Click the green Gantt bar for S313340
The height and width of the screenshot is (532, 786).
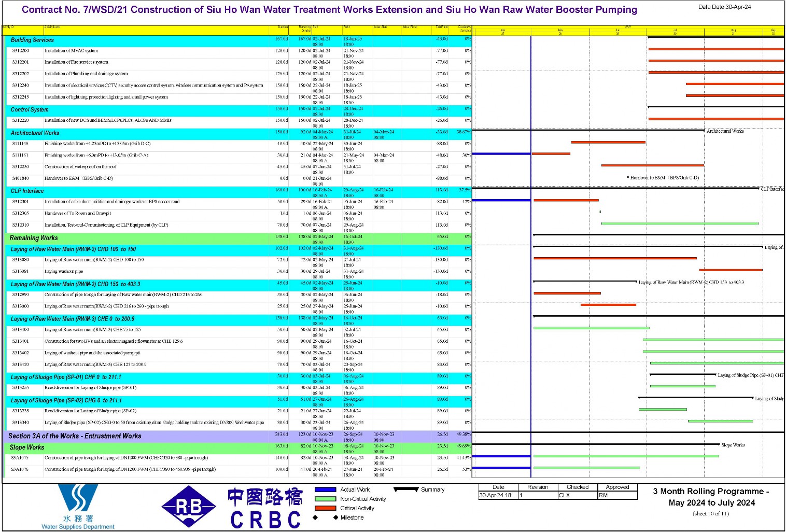[720, 421]
